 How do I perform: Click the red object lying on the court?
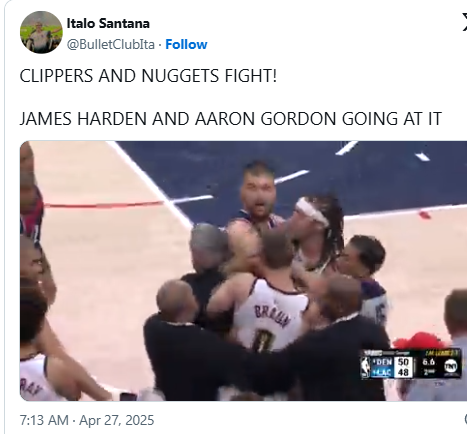click(425, 214)
